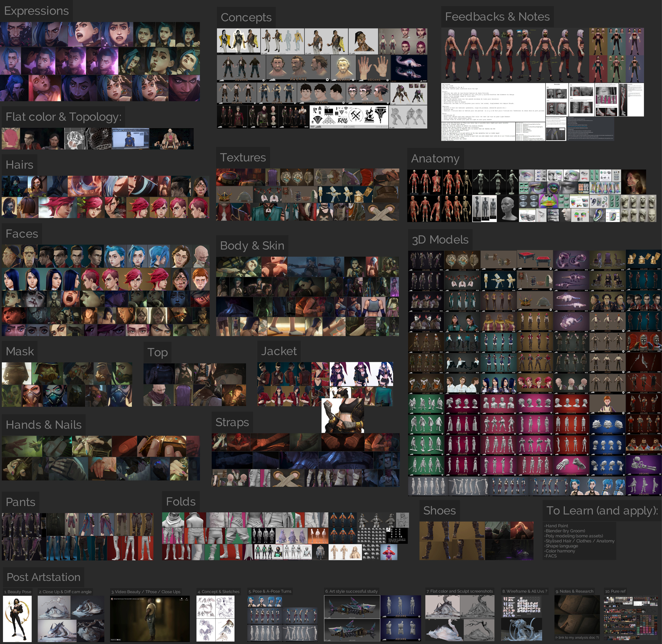Select the pink hair flat color image
This screenshot has height=644, width=662.
coord(11,139)
